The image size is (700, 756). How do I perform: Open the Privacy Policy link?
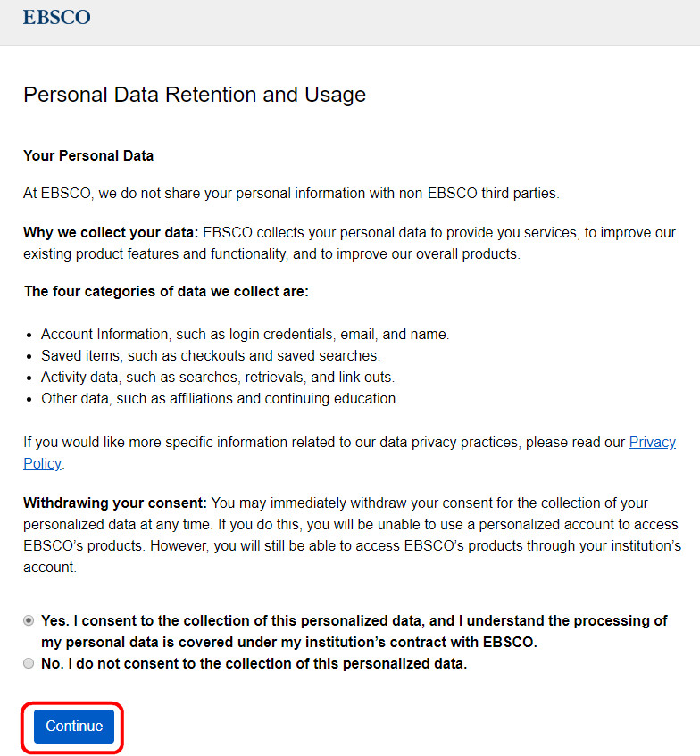pos(653,443)
